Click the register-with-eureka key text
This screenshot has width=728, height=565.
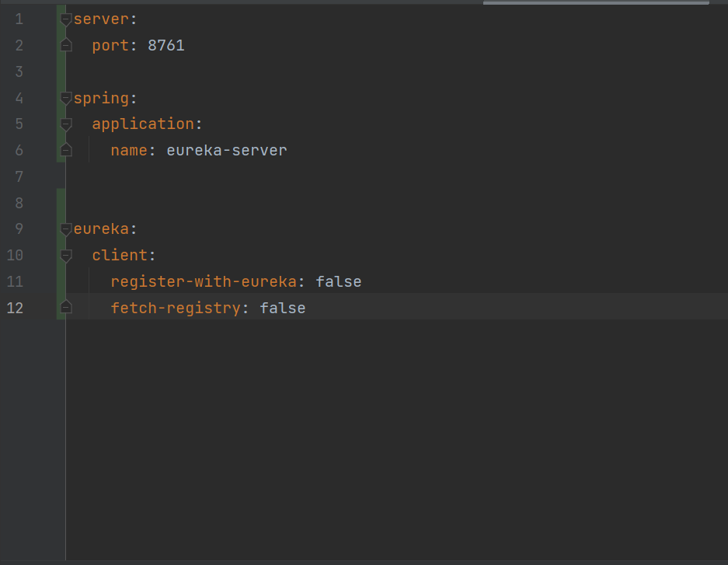203,281
